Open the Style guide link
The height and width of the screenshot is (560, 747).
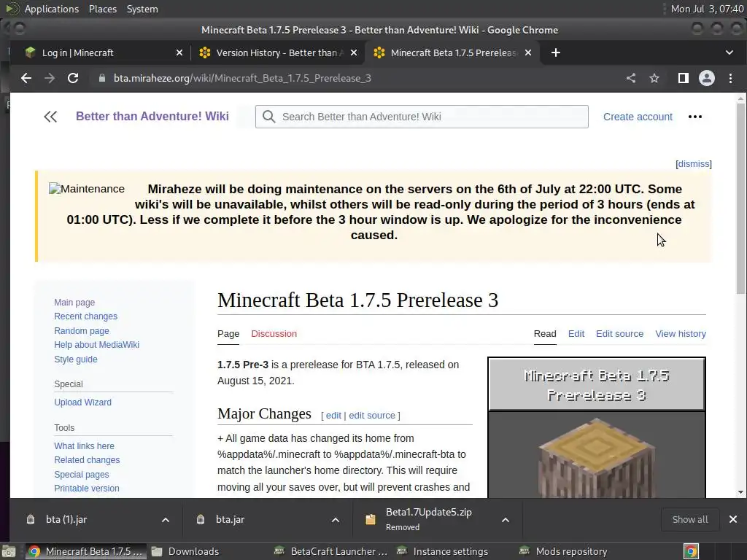76,359
